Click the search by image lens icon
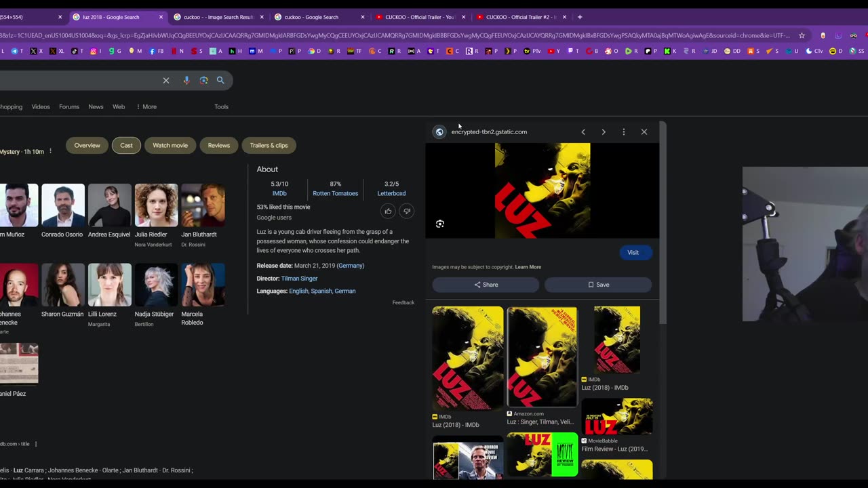Viewport: 868px width, 488px height. [x=203, y=81]
